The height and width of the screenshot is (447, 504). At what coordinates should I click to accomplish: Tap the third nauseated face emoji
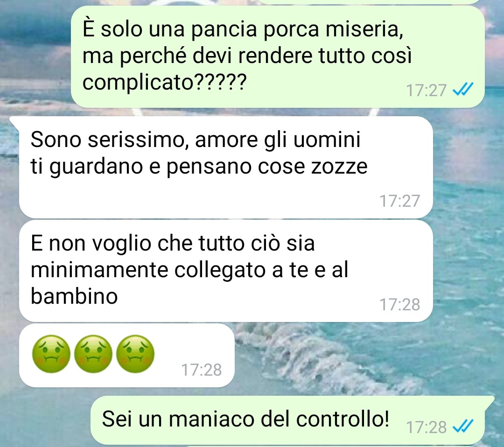pyautogui.click(x=135, y=354)
